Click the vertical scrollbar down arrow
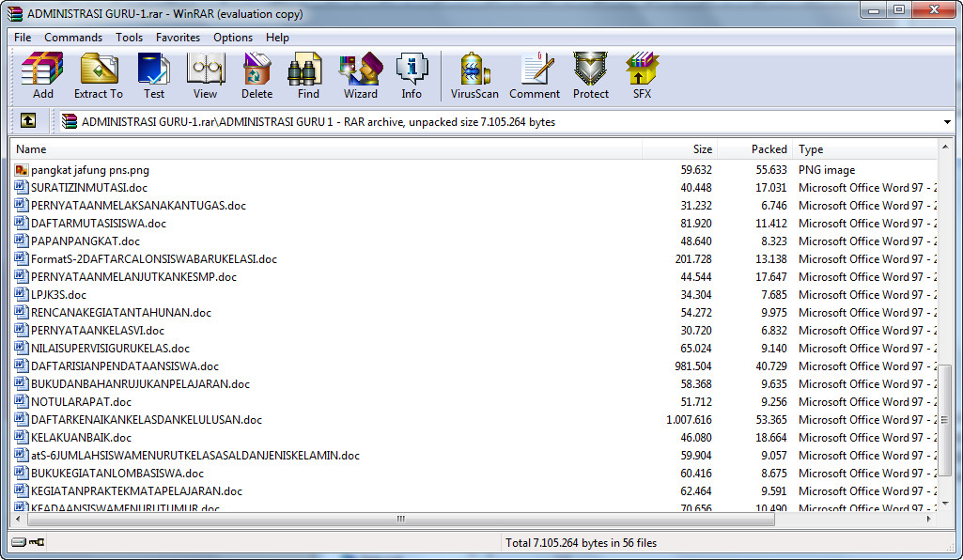Viewport: 963px width, 560px height. pyautogui.click(x=944, y=505)
